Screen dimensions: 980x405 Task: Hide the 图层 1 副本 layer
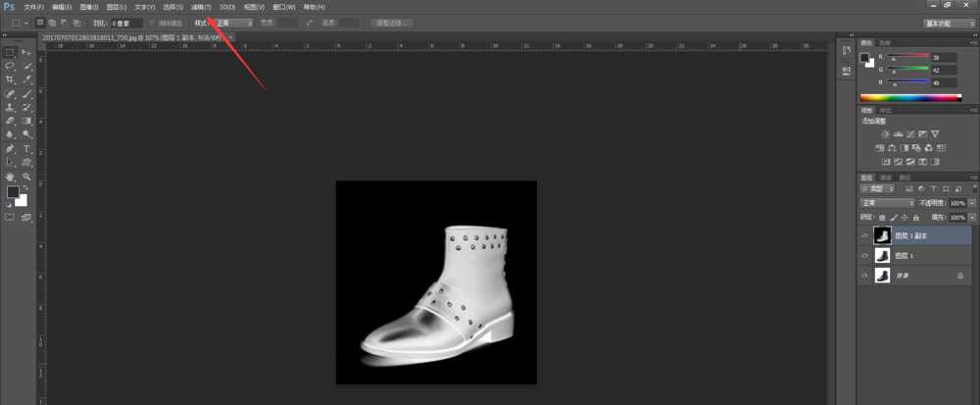[864, 236]
